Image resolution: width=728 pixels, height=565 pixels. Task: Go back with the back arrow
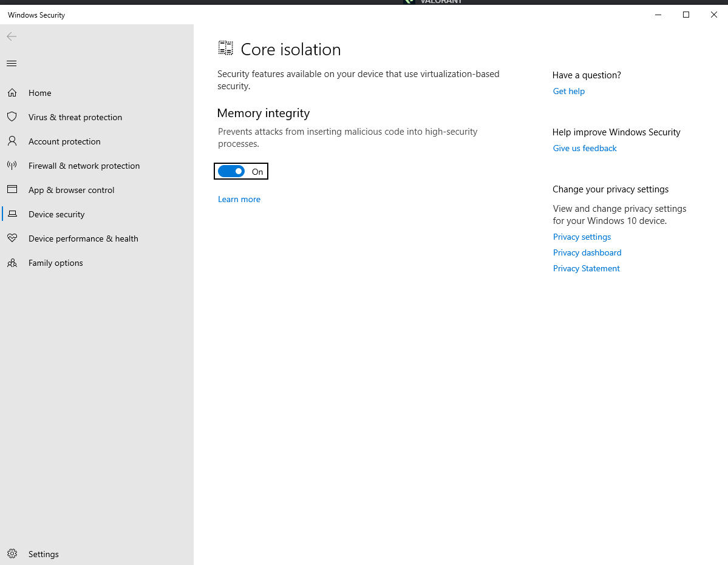coord(12,37)
